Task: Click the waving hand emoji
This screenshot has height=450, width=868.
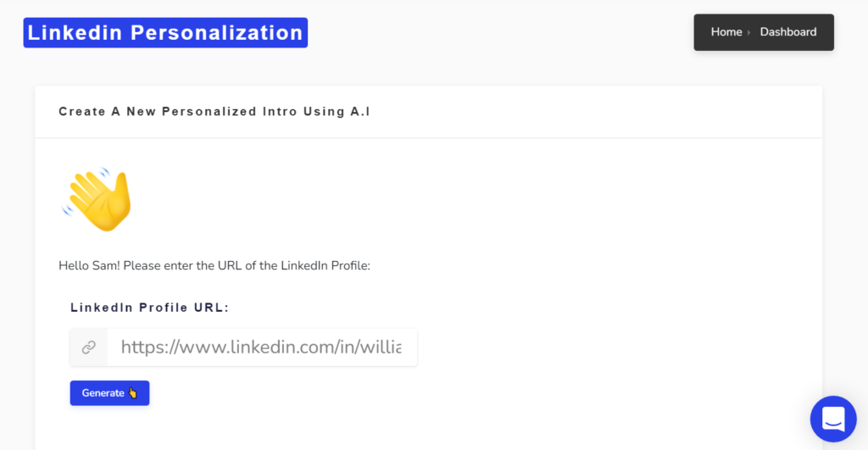Action: 97,199
